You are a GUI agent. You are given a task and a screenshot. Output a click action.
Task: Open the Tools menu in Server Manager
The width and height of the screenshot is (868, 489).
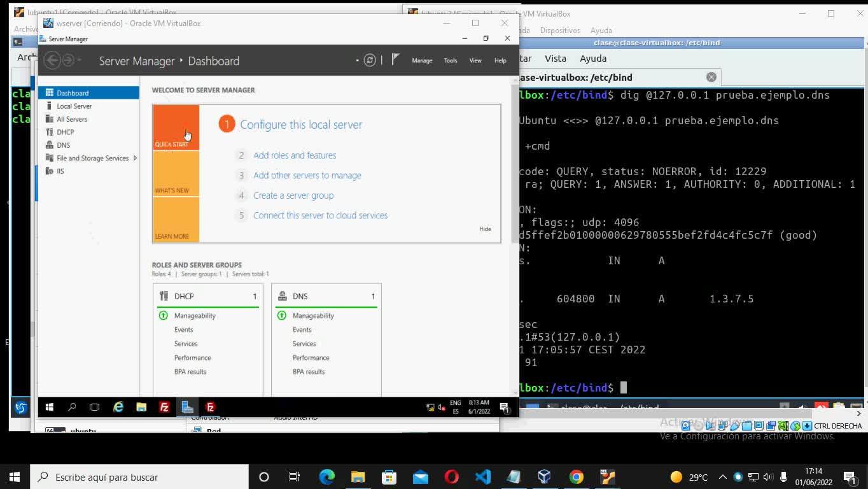pos(451,60)
